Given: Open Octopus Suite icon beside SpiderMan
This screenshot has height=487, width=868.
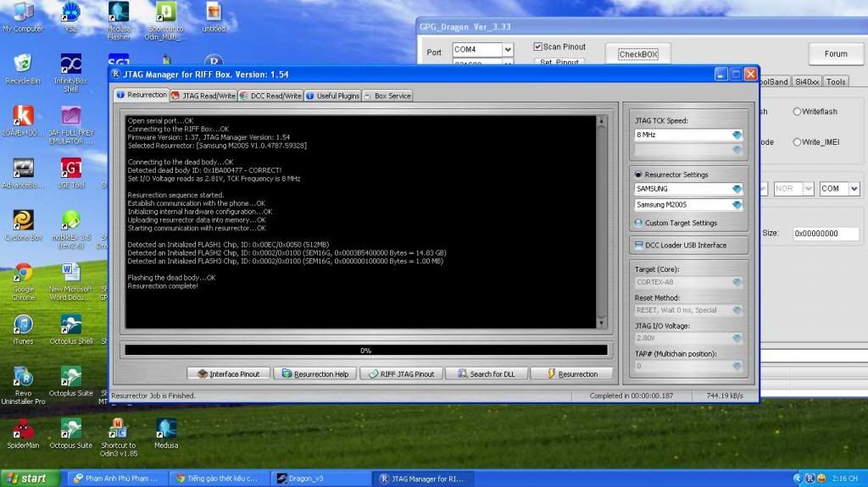Looking at the screenshot, I should pos(71,434).
